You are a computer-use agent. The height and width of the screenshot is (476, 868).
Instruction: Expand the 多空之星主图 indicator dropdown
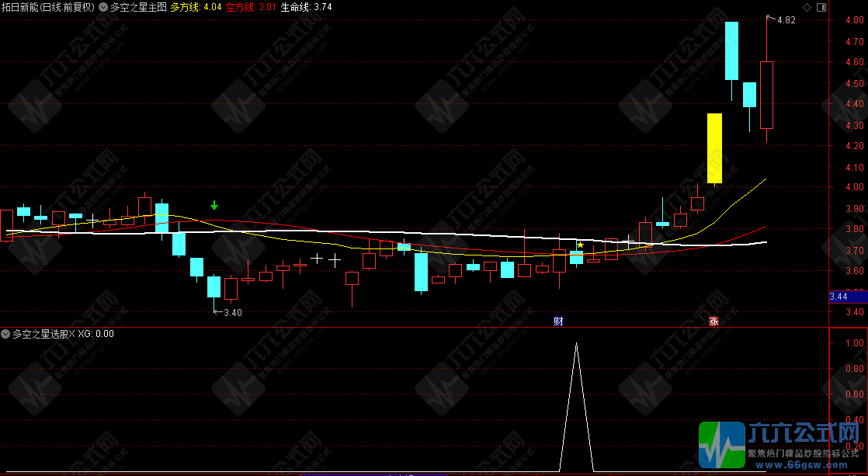click(x=104, y=7)
